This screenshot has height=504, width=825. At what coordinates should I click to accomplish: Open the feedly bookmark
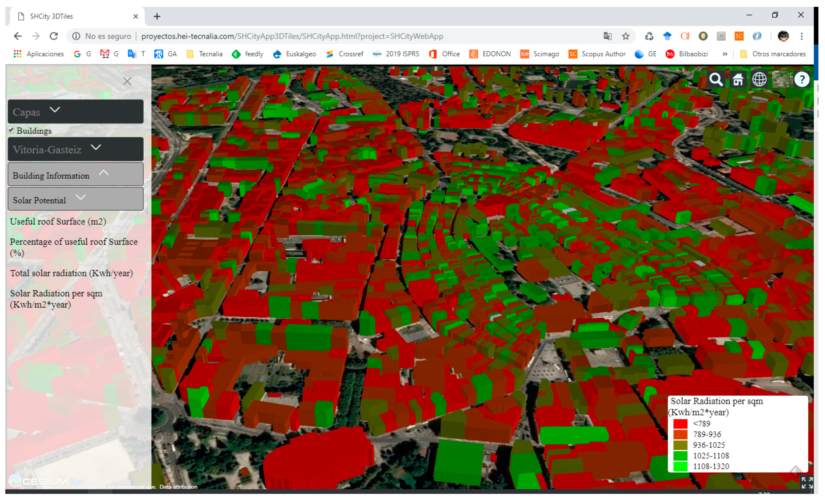247,54
